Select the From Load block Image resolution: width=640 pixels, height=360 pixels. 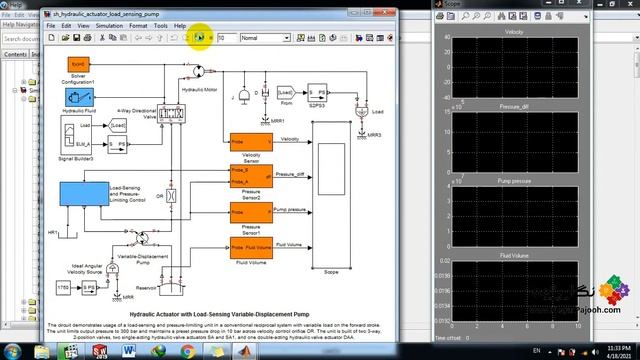(286, 93)
